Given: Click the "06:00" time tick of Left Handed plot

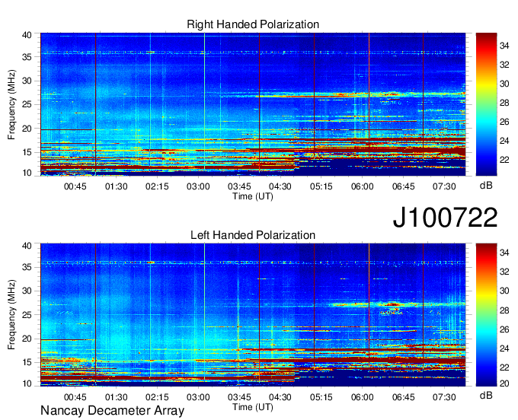Looking at the screenshot, I should point(362,397).
